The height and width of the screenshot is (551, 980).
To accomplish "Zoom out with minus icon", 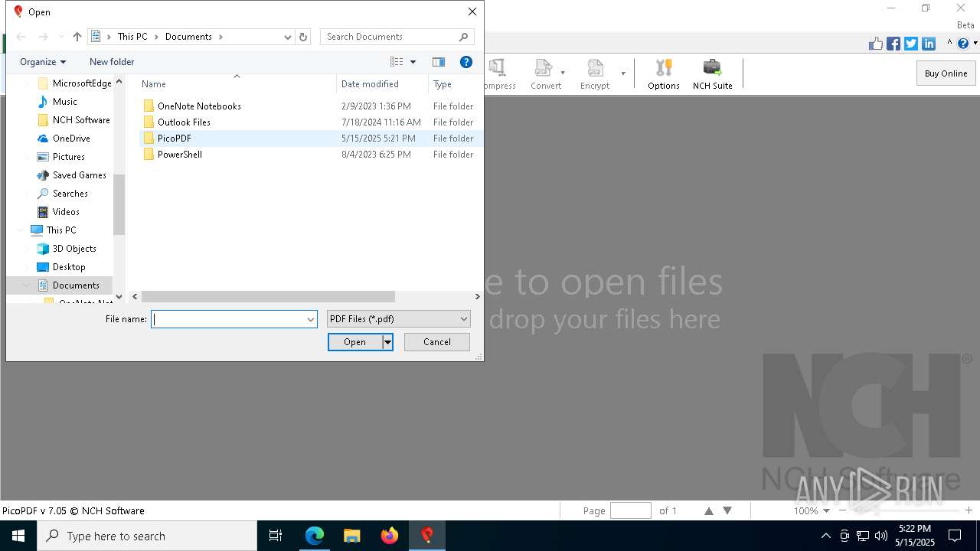I will coord(843,510).
